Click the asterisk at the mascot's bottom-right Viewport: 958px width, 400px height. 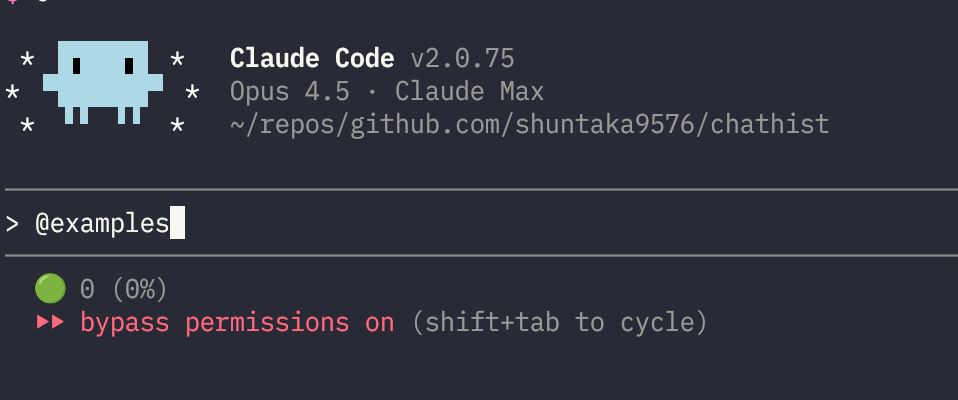pos(177,127)
